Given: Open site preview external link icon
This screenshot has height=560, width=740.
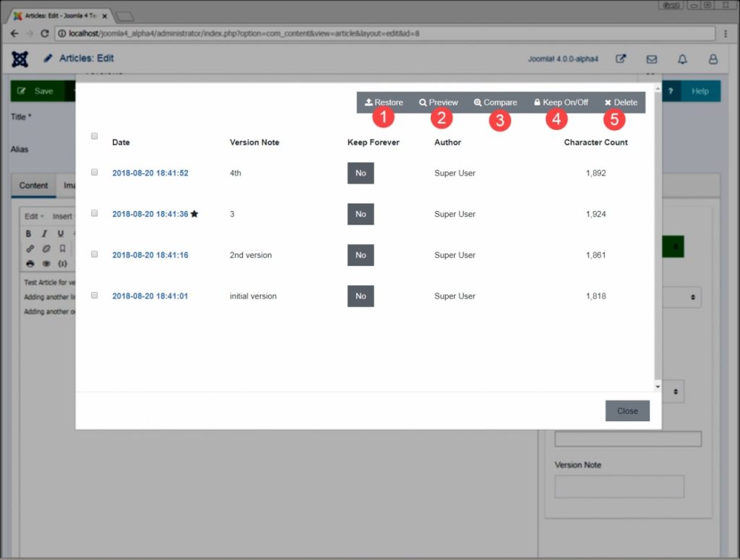Looking at the screenshot, I should (621, 59).
